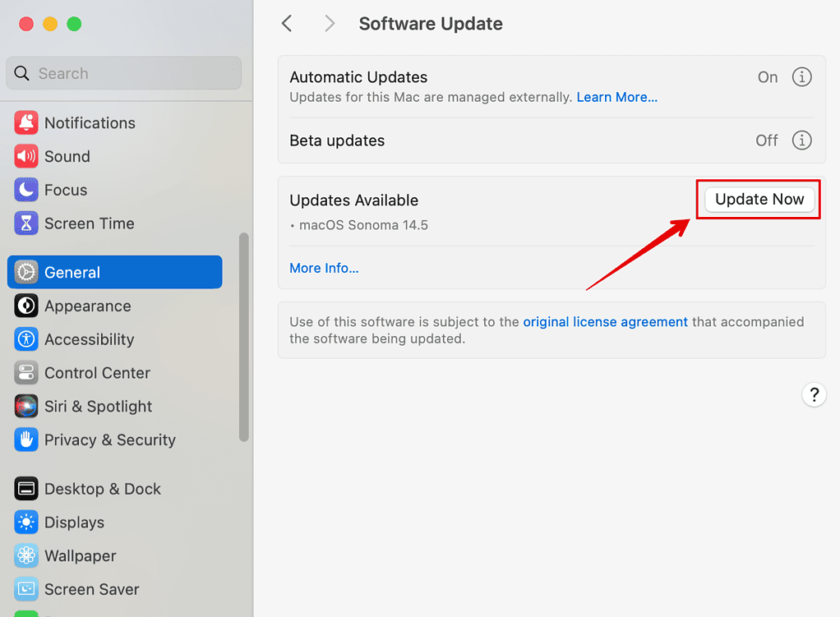Open Screen Time hourglass icon

(26, 223)
